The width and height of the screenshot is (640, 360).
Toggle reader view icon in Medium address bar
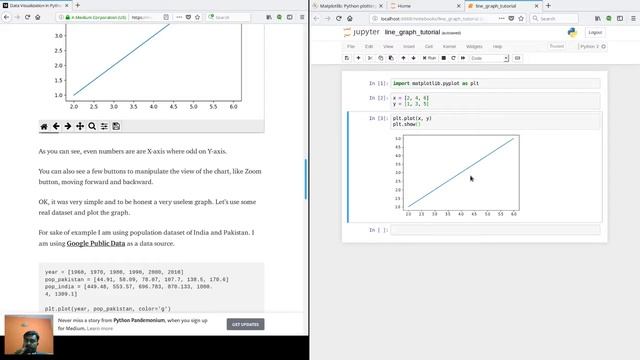(166, 17)
